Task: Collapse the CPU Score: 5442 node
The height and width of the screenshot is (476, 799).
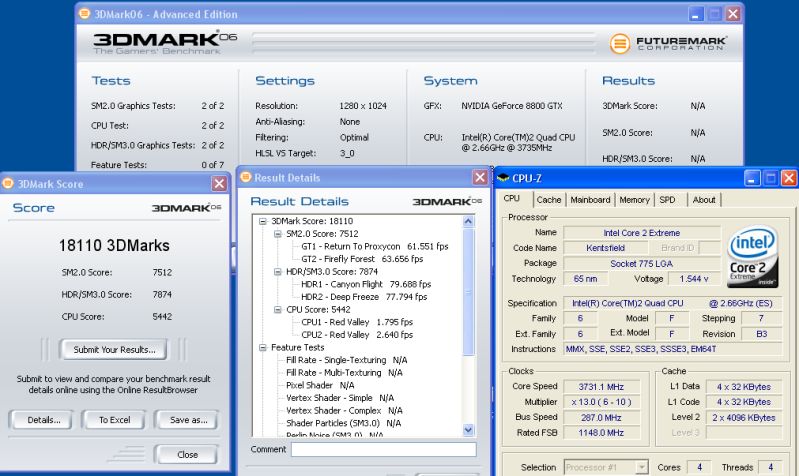Action: coord(278,309)
